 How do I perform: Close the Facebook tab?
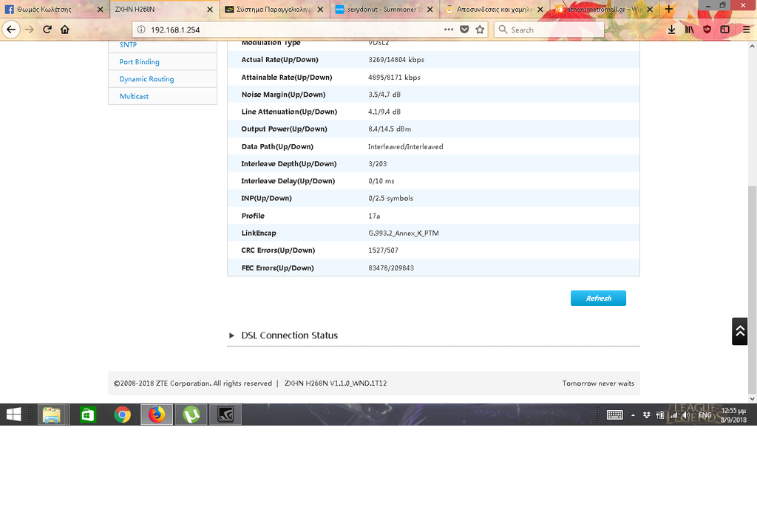100,9
